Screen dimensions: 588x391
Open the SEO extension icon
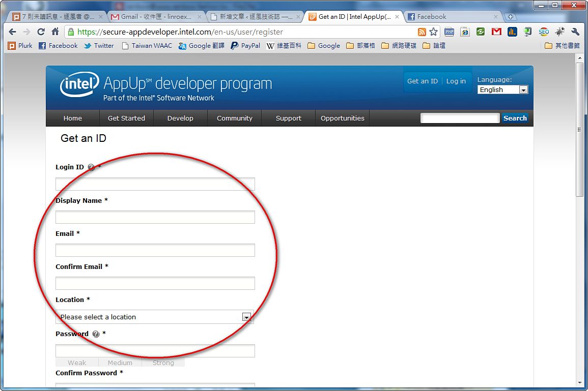(x=544, y=32)
